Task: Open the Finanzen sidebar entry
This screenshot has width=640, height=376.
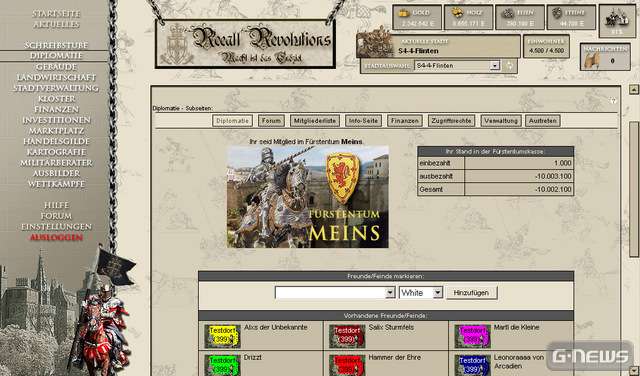Action: pyautogui.click(x=56, y=109)
